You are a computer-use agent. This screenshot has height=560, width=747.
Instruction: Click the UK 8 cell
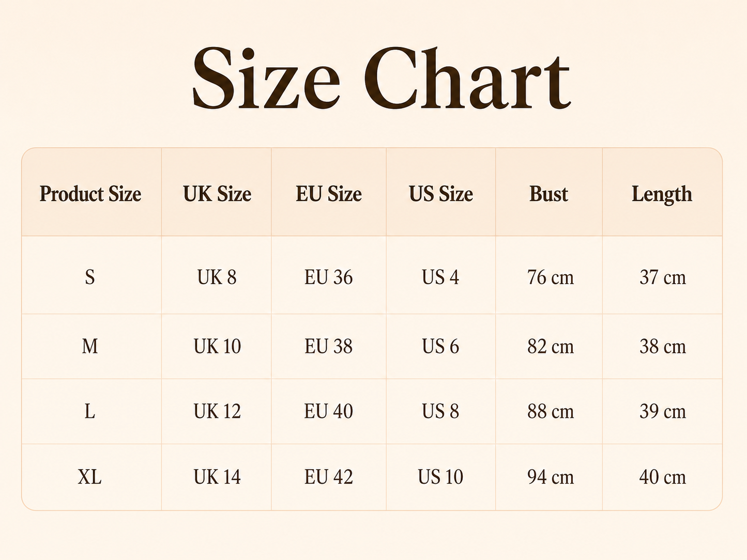point(217,277)
